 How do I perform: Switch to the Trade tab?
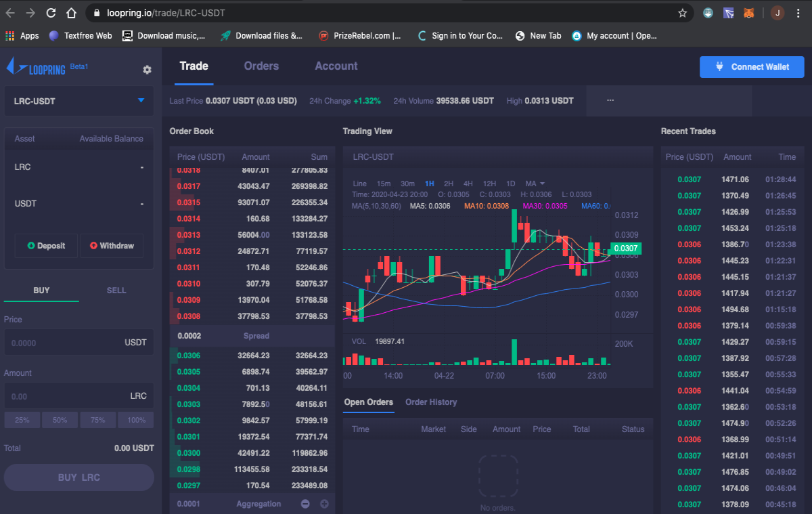(194, 66)
